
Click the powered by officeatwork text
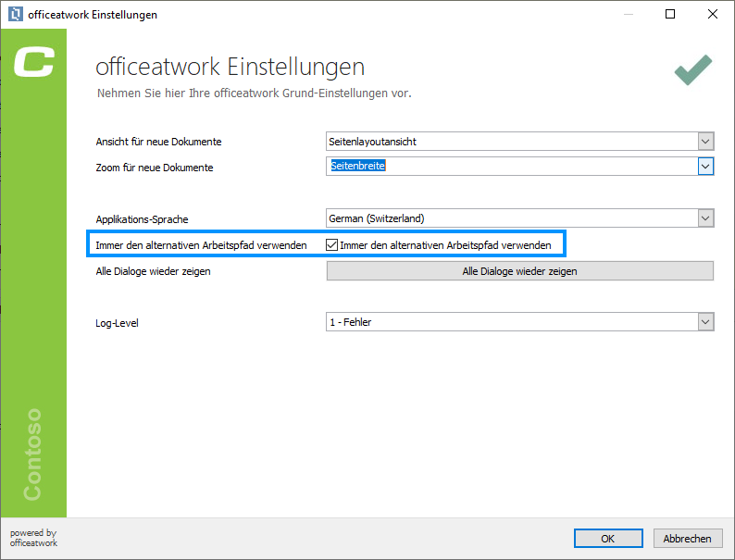33,538
